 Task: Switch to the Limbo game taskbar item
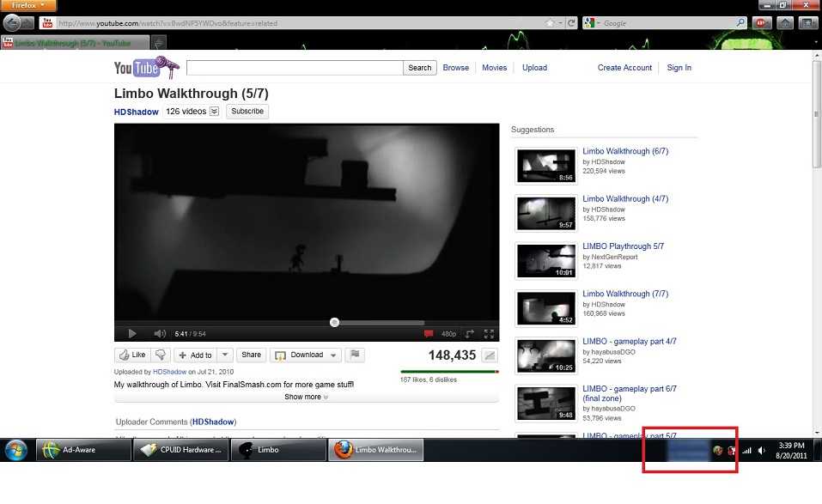tap(278, 450)
